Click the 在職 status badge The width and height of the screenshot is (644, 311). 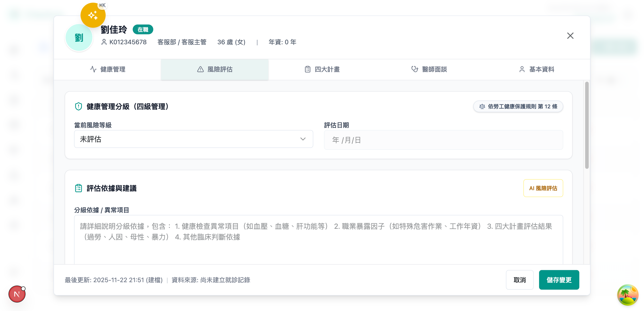143,29
